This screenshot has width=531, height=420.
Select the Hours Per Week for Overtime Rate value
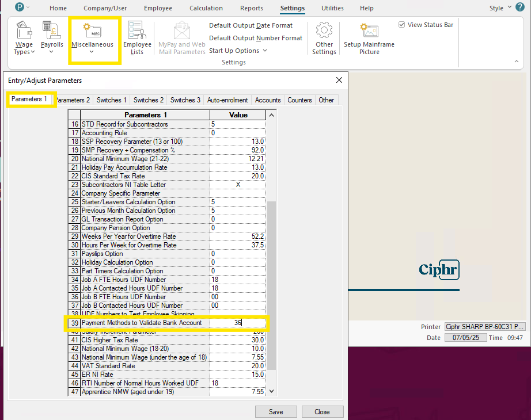coord(238,245)
